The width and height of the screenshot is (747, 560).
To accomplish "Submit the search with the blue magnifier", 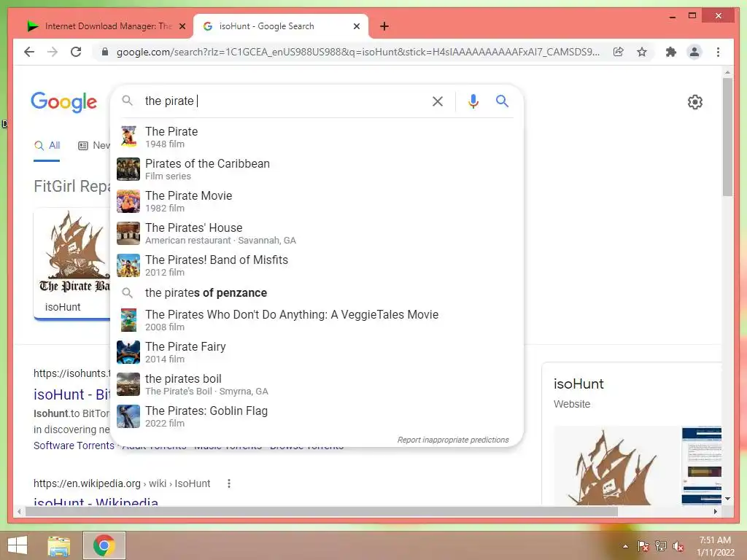I will [x=502, y=101].
